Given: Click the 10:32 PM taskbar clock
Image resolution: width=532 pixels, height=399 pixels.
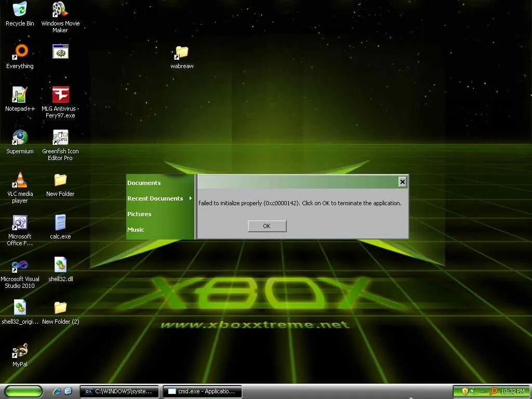Looking at the screenshot, I should point(513,391).
